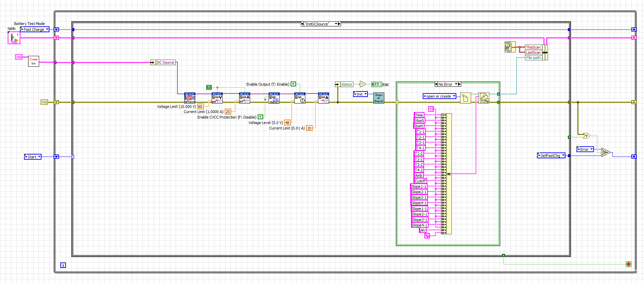The image size is (644, 283).
Task: Select the Or logic gate
Action: (586, 136)
